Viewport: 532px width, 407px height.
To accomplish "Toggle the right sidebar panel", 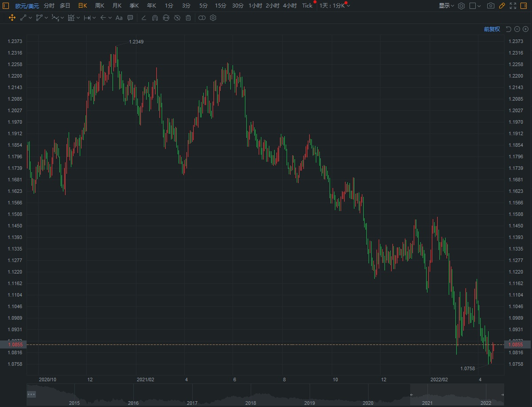I will pos(524,6).
